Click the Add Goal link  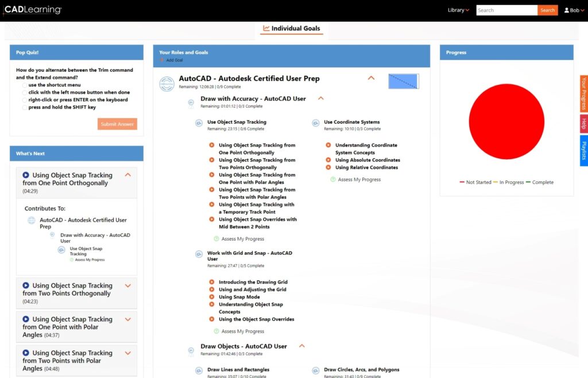click(x=174, y=60)
